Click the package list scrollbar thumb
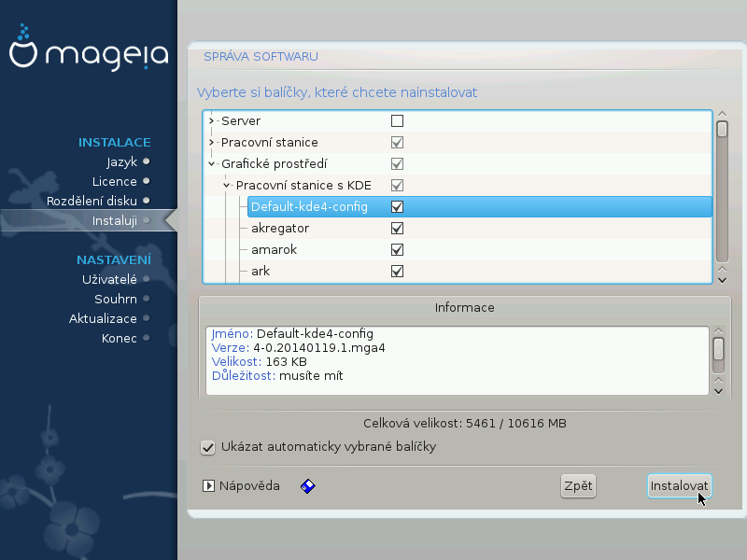The image size is (747, 560). pyautogui.click(x=722, y=129)
